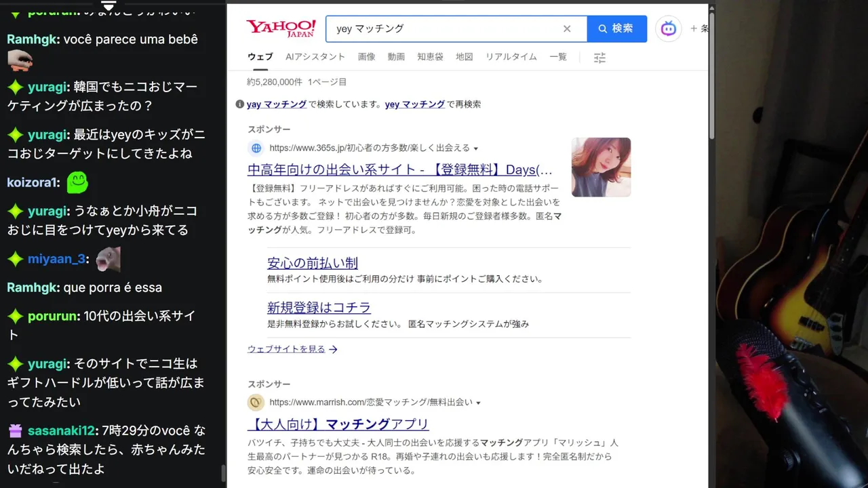Viewport: 868px width, 488px height.
Task: Click the first スポンサー label
Action: [269, 129]
